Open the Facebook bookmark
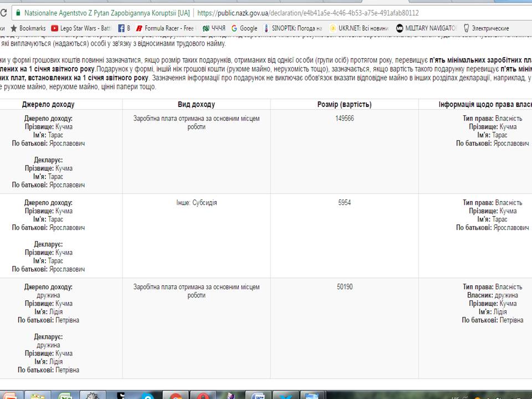 click(x=124, y=28)
